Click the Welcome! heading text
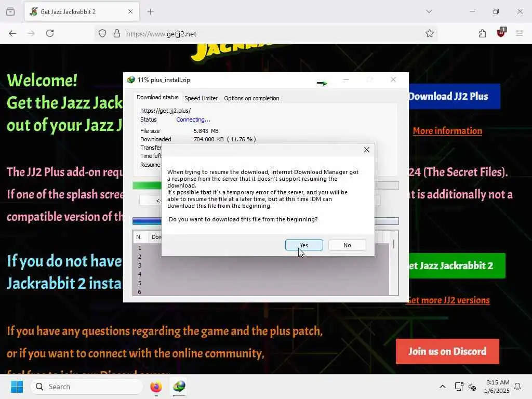 tap(42, 81)
